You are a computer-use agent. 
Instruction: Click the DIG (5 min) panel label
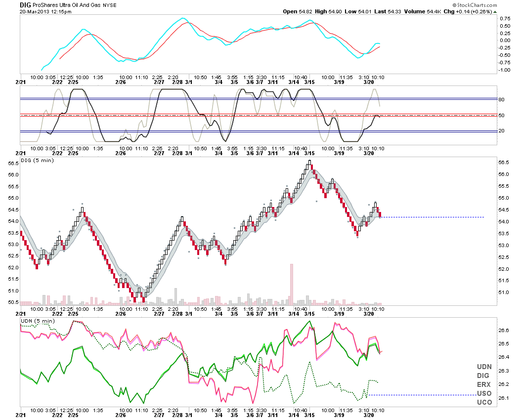pyautogui.click(x=37, y=161)
